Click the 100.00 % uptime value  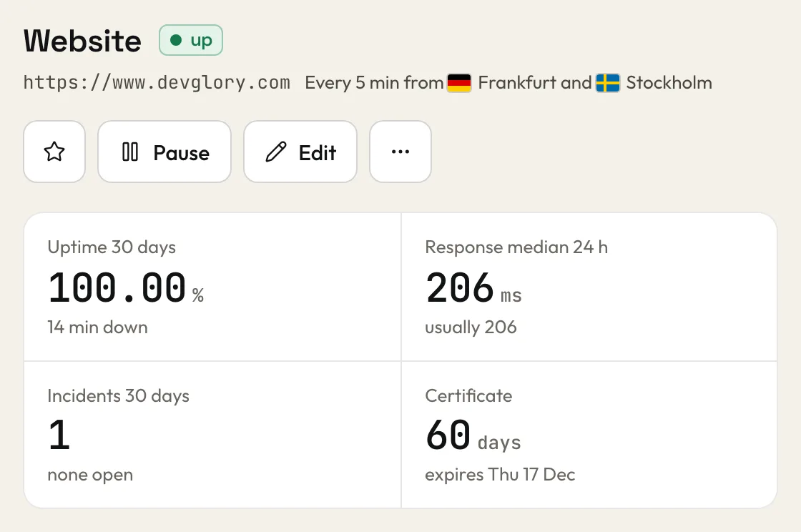coord(126,287)
